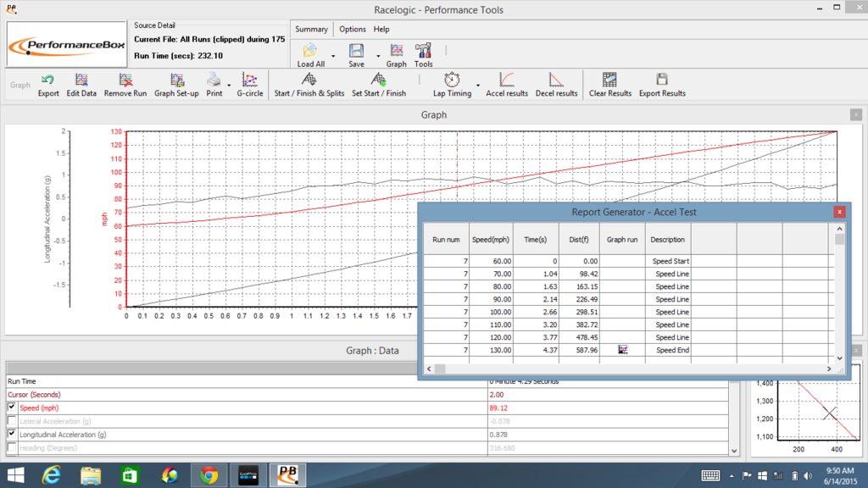868x488 pixels.
Task: Open Edit Data
Action: point(81,85)
